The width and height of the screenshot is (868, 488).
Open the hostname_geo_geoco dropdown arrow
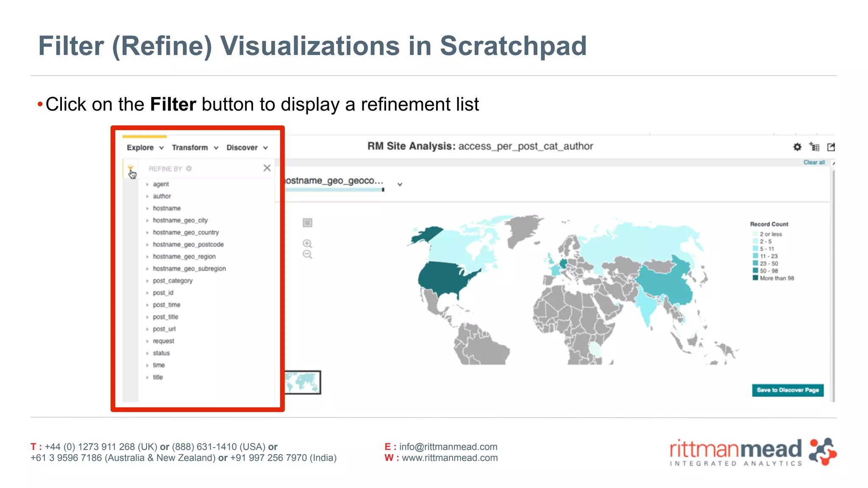[x=400, y=185]
